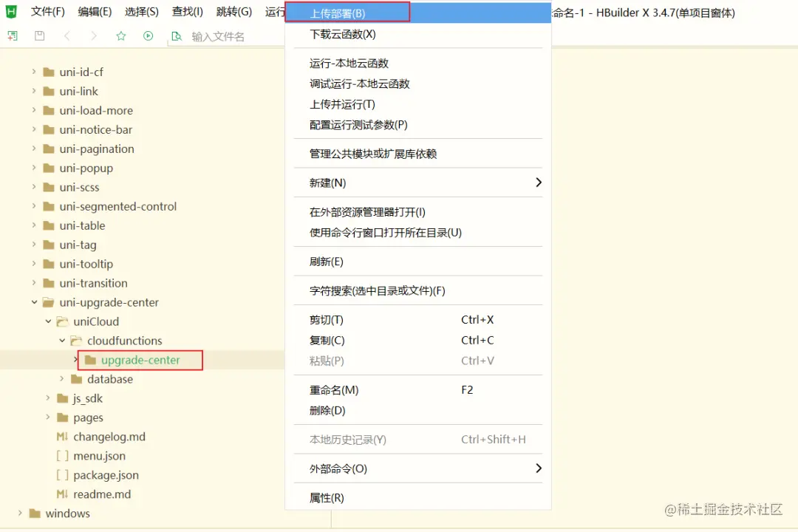Open the 查找(I) menu

pyautogui.click(x=187, y=12)
